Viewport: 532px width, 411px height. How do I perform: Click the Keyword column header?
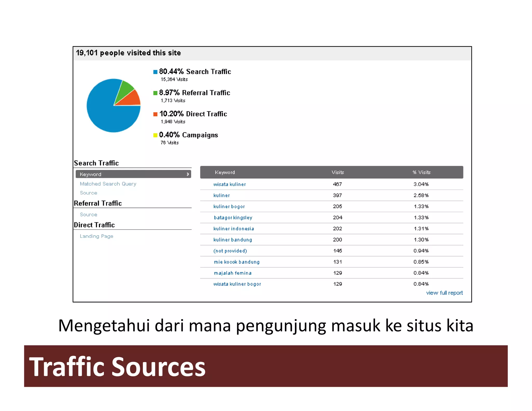[225, 172]
